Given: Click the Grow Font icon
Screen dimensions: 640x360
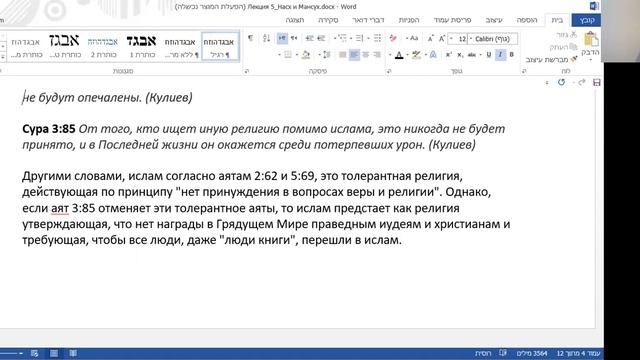Looking at the screenshot, I should 442,39.
